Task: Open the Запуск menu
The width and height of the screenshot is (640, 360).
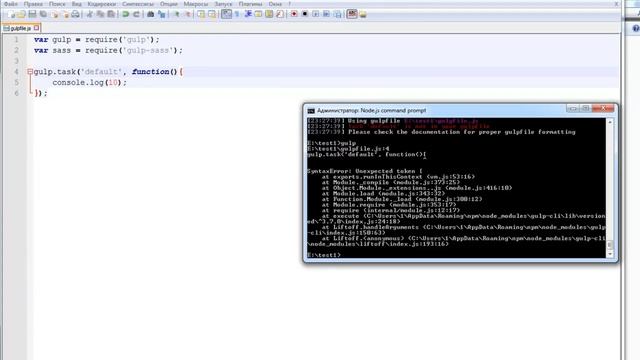Action: pyautogui.click(x=223, y=4)
